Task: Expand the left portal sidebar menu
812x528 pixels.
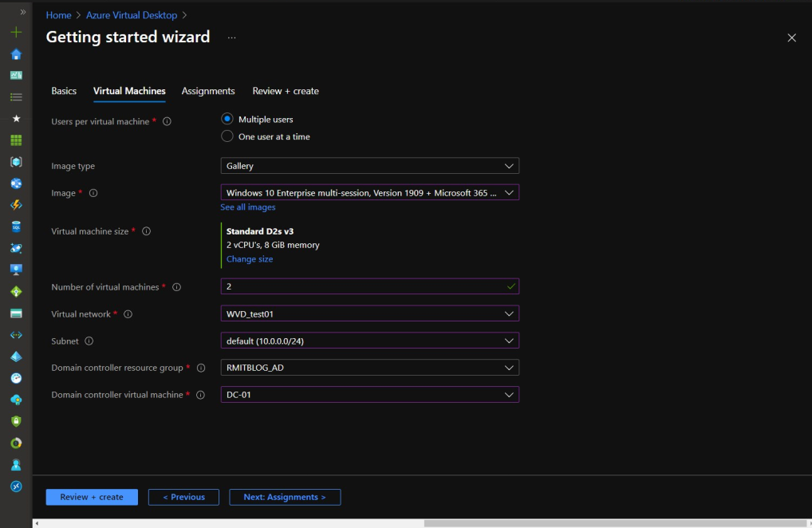Action: 23,11
